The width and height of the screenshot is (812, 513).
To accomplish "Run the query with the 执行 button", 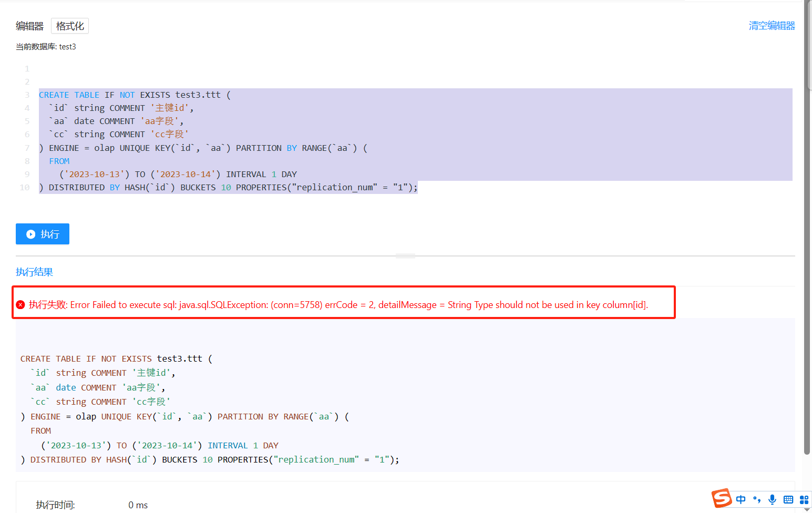I will 43,234.
